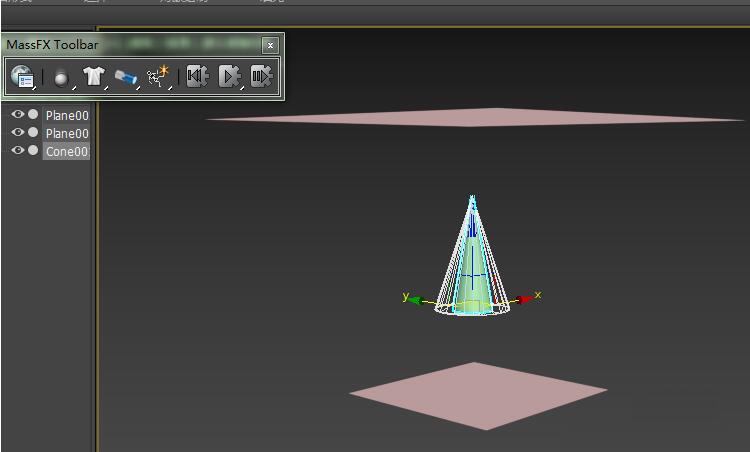This screenshot has width=750, height=452.
Task: Select the mCloth shirt icon
Action: pos(93,77)
